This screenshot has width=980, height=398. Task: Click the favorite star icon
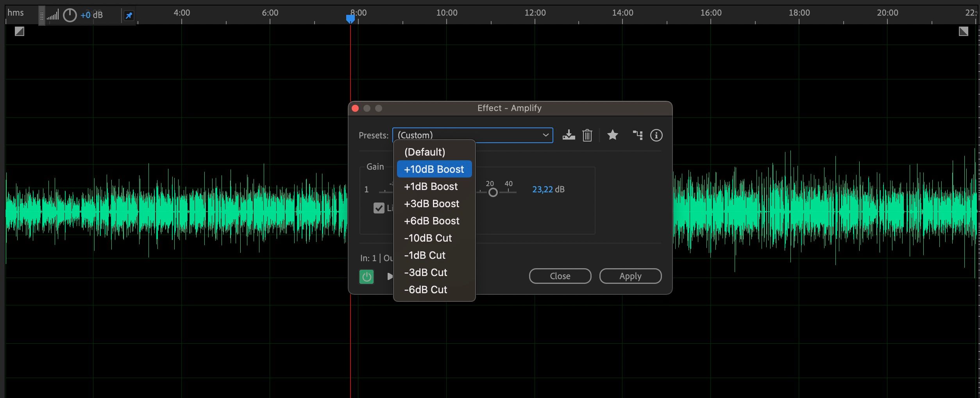tap(612, 135)
